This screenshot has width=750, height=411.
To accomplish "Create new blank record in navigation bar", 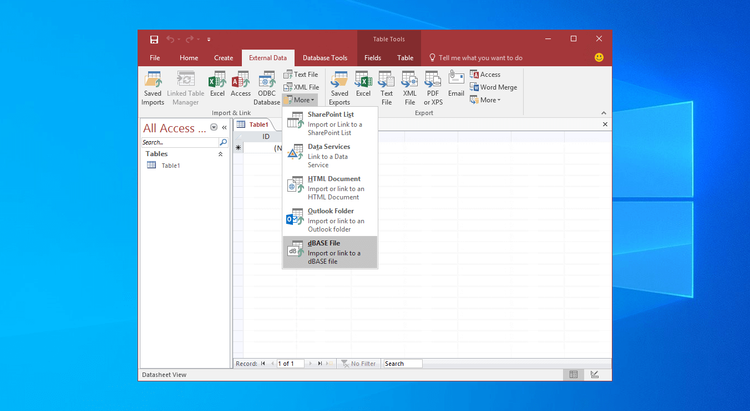I will tap(329, 364).
